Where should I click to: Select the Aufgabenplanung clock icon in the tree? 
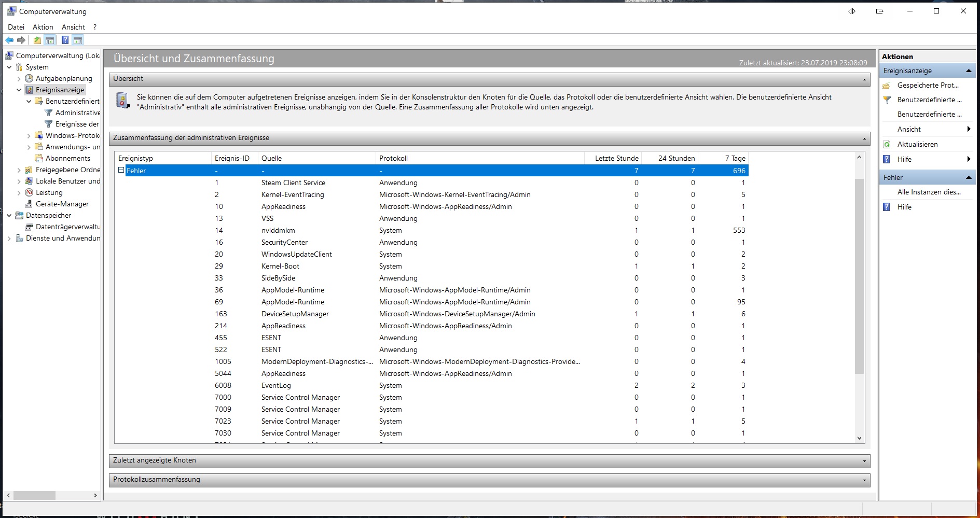(x=30, y=78)
